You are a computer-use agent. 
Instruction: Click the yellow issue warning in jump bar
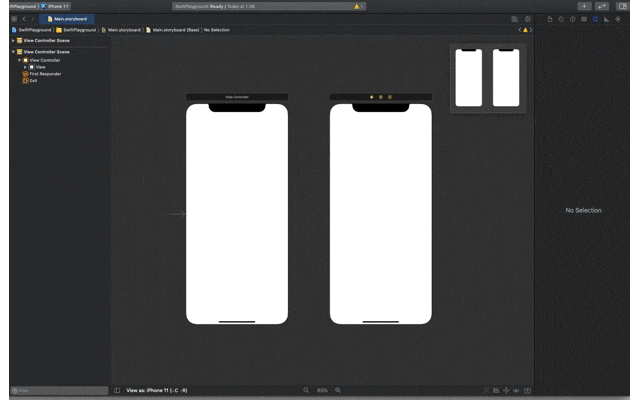click(525, 30)
